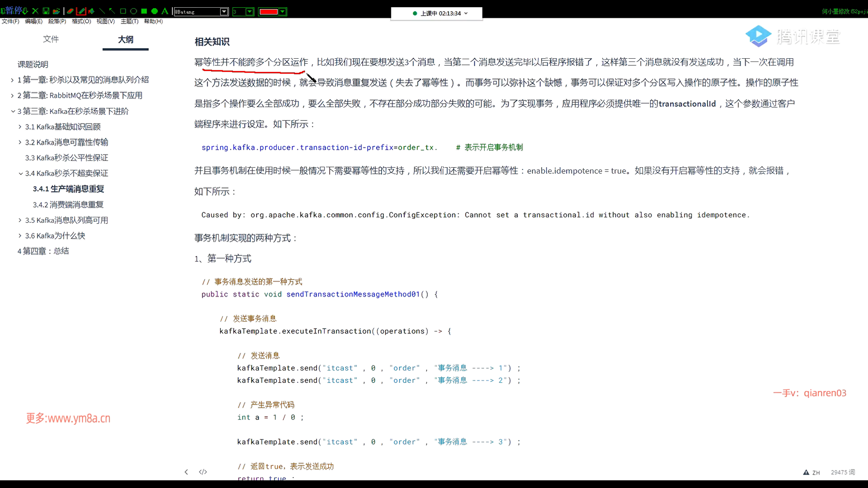Toggle source code mode icon at bottom
This screenshot has height=488, width=868.
[203, 472]
